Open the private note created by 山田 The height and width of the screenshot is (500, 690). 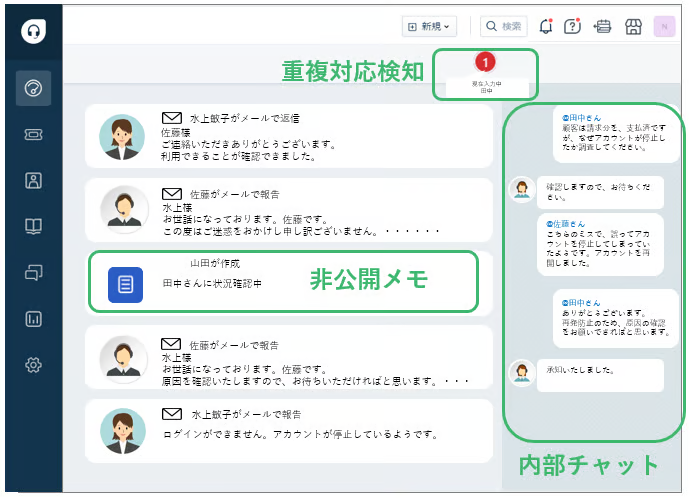(x=280, y=279)
